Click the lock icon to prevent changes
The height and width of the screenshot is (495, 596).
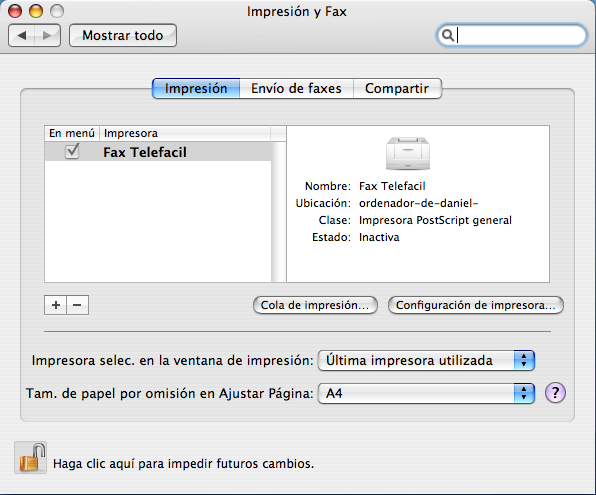pyautogui.click(x=30, y=457)
